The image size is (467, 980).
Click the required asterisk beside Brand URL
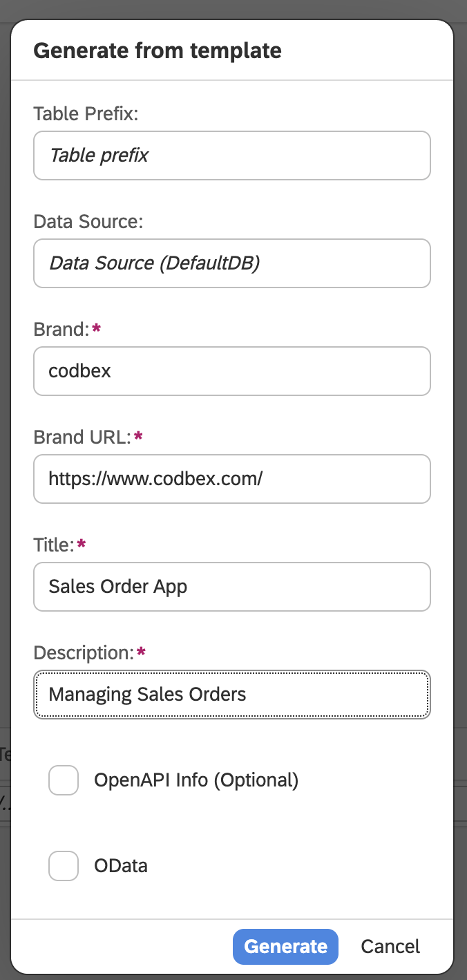tap(139, 435)
